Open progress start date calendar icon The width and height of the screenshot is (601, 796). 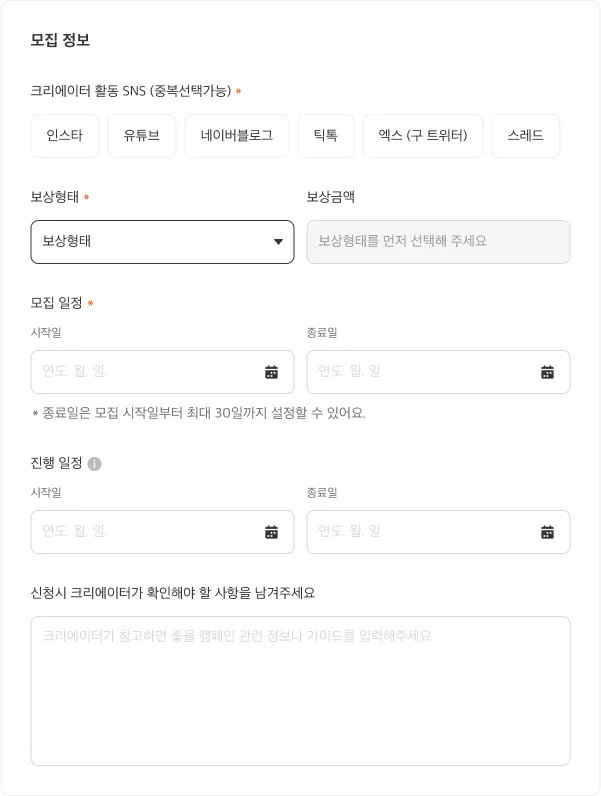(271, 532)
